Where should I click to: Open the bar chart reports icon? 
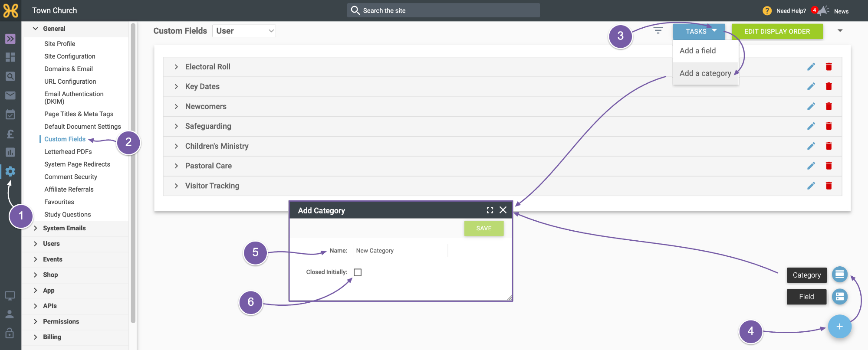(x=10, y=152)
